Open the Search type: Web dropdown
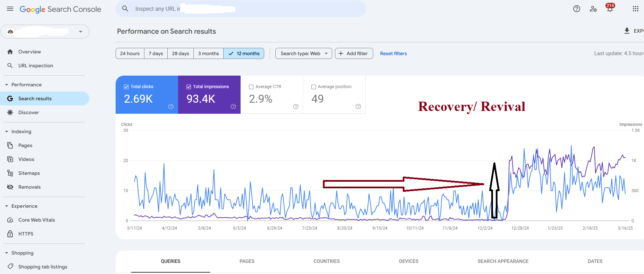Image resolution: width=644 pixels, height=274 pixels. 303,53
